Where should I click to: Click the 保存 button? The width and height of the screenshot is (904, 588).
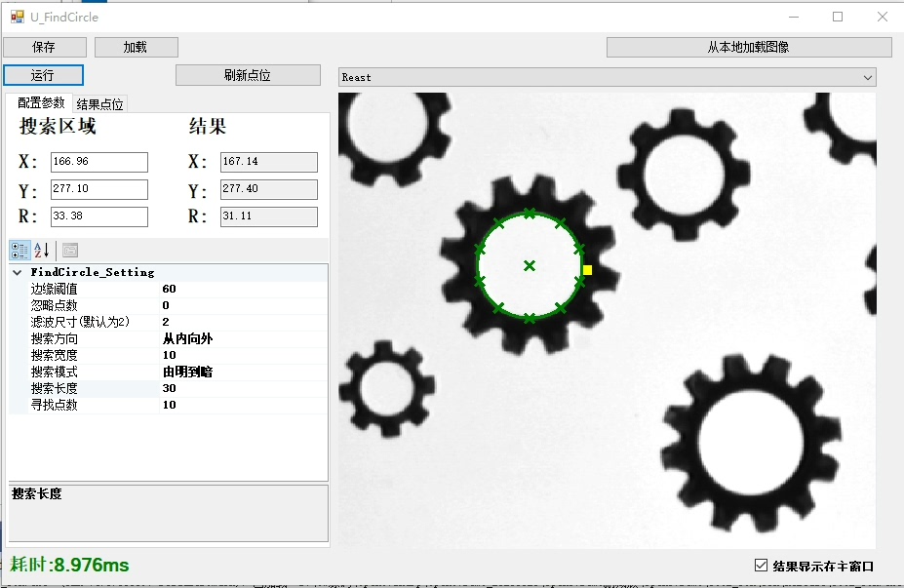45,47
